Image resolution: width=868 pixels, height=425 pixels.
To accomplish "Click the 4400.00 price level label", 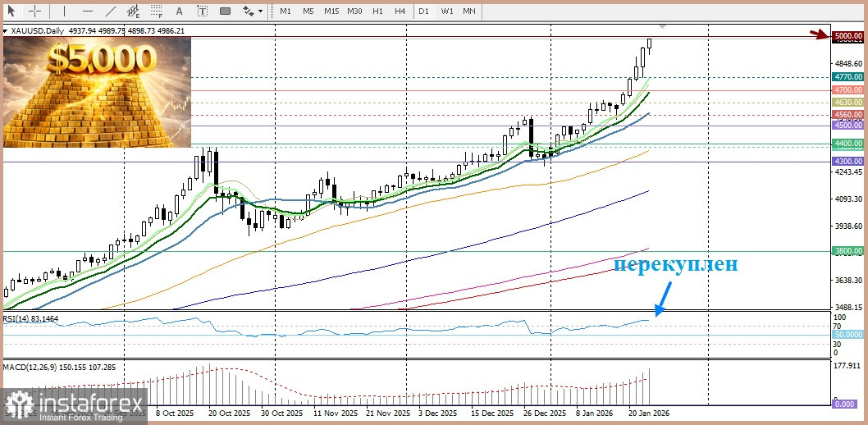I will click(849, 144).
